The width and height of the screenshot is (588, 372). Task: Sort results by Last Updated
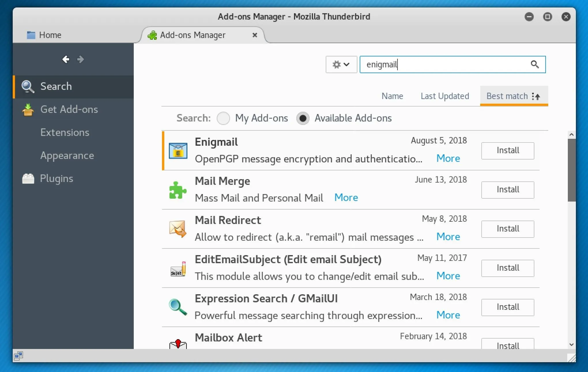click(x=445, y=96)
